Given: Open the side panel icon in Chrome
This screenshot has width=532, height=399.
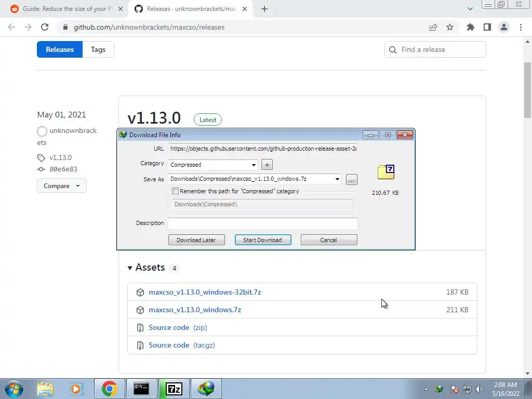Looking at the screenshot, I should (487, 27).
